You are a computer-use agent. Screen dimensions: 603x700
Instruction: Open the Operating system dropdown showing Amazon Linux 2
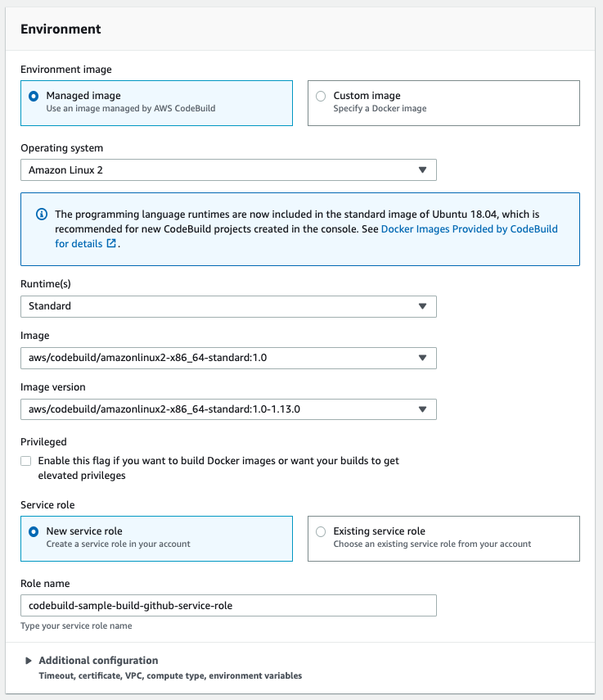point(227,170)
